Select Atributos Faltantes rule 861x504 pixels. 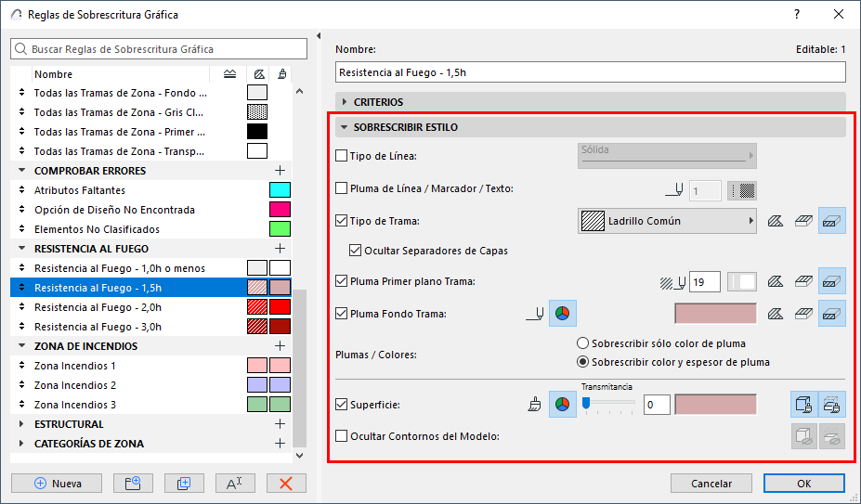[151, 190]
